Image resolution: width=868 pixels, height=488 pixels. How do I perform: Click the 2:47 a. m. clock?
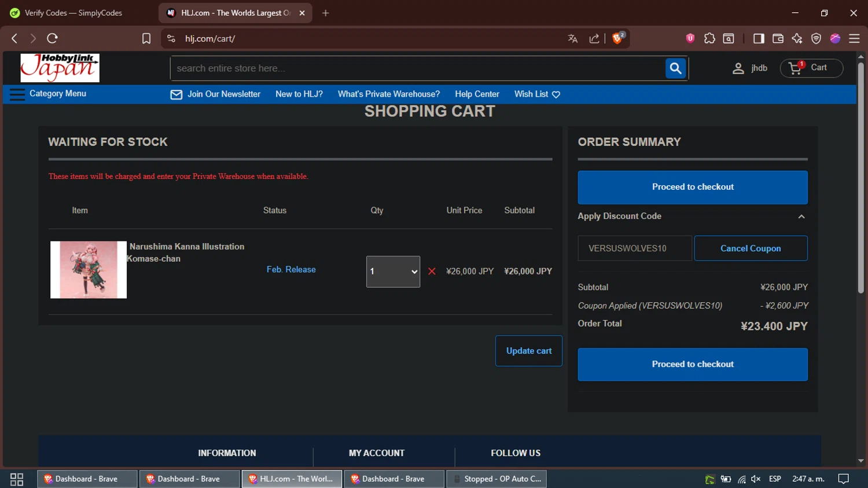coord(808,479)
